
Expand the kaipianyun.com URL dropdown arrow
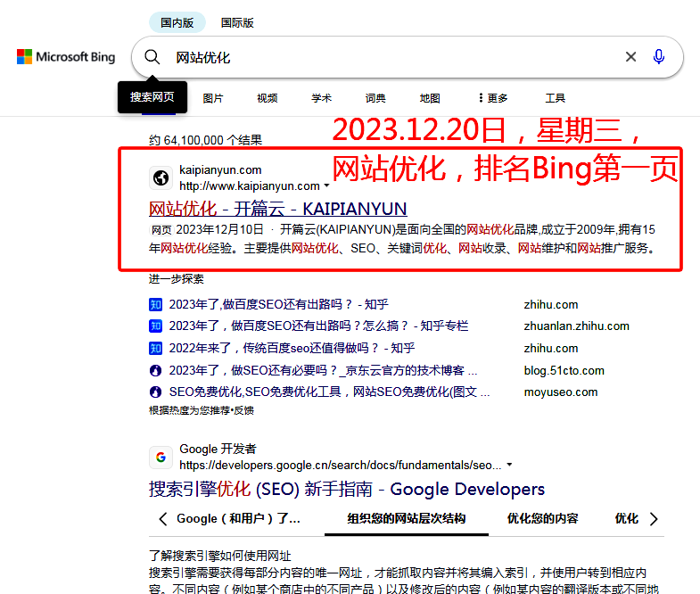tap(326, 187)
